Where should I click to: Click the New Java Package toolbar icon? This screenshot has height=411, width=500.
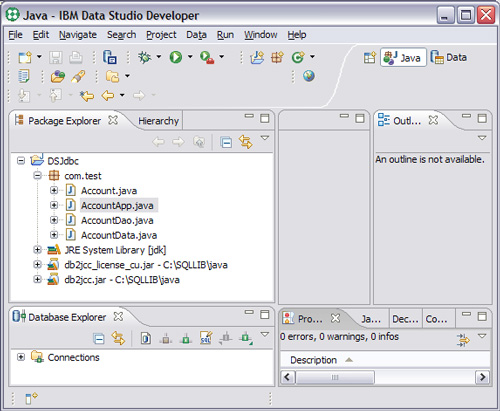(277, 57)
